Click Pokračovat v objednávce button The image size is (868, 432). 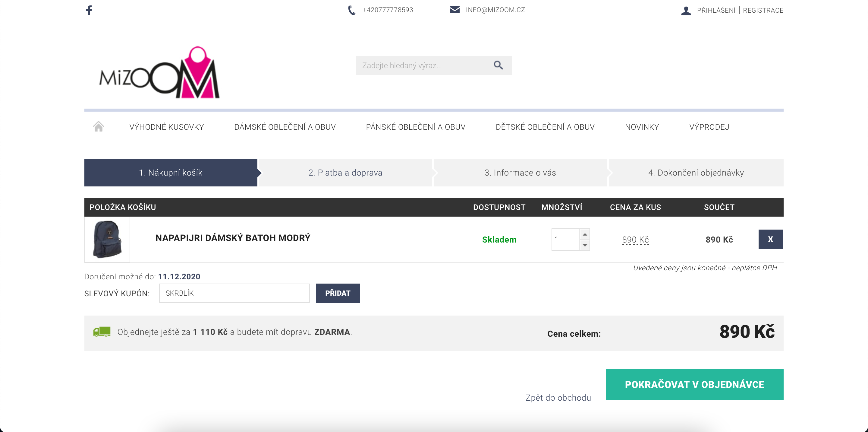[694, 384]
